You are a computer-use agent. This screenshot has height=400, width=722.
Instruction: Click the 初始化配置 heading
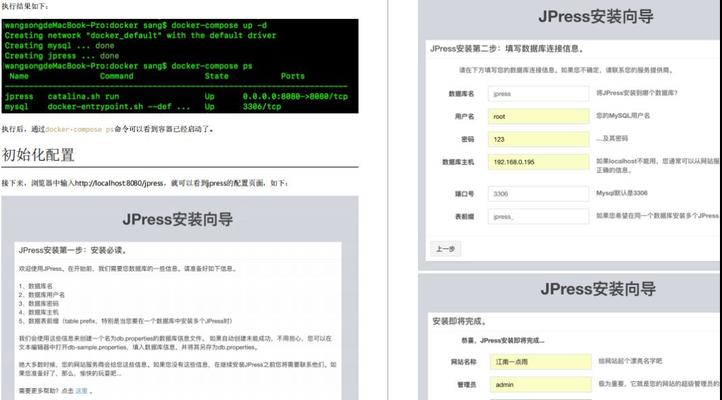pos(38,155)
